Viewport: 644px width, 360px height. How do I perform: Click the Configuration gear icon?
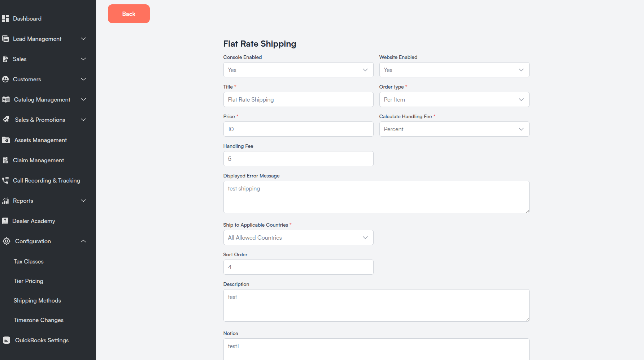click(x=6, y=241)
